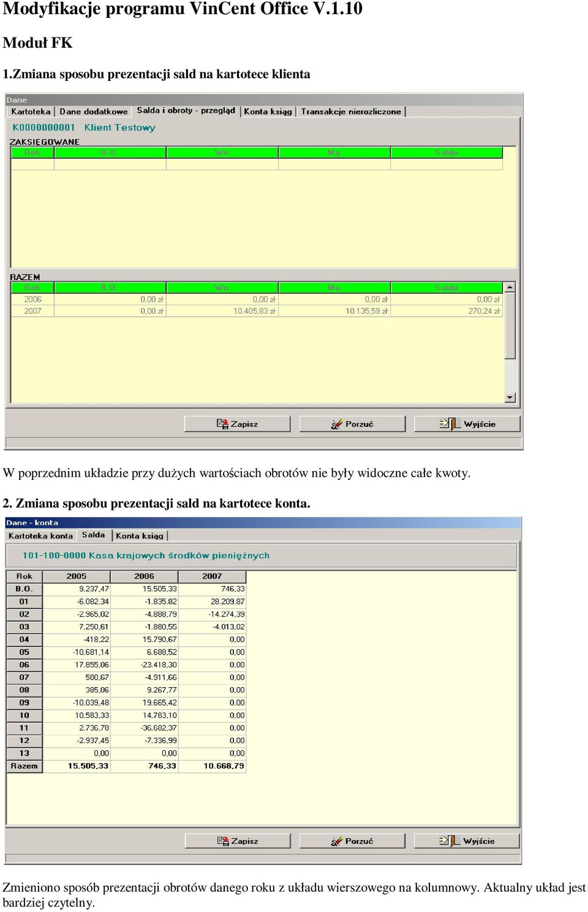Save with Zapisz in Dane - konta window
The image size is (588, 912).
[x=238, y=841]
